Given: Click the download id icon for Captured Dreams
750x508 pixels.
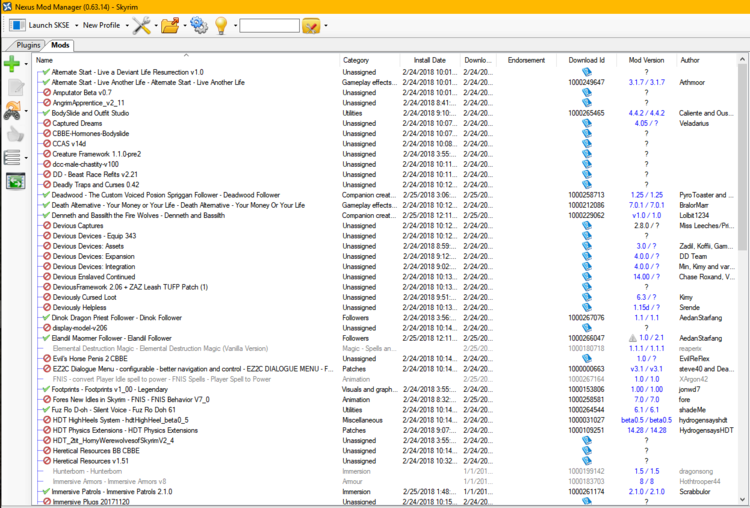Looking at the screenshot, I should [x=586, y=123].
